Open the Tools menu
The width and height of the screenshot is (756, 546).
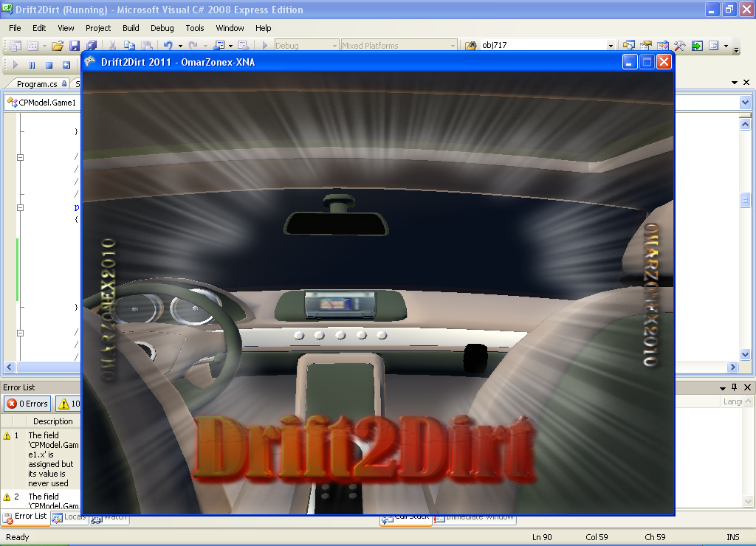click(195, 28)
